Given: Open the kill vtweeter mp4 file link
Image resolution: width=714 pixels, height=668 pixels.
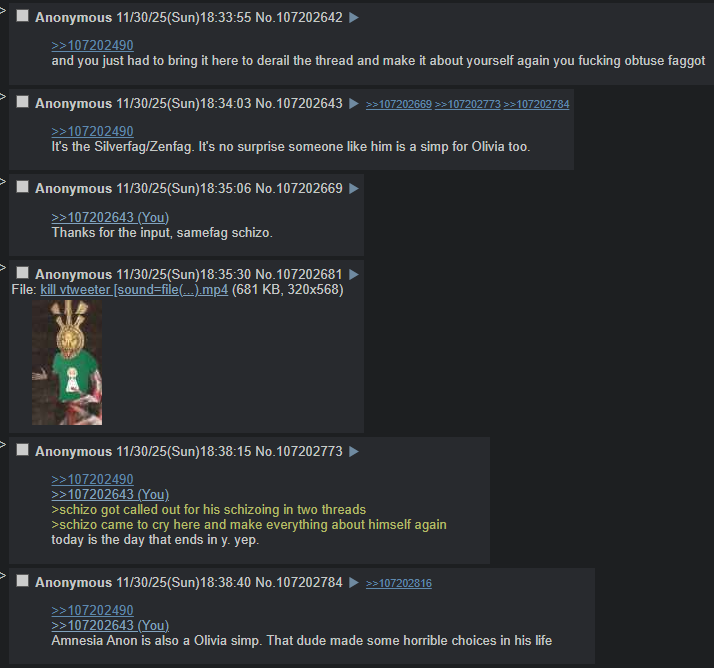Looking at the screenshot, I should 134,290.
